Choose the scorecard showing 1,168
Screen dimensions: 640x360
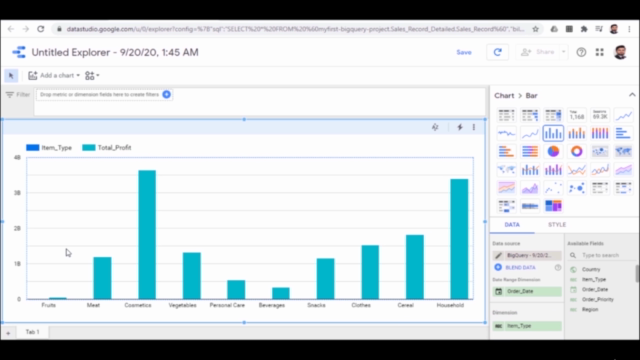click(577, 116)
